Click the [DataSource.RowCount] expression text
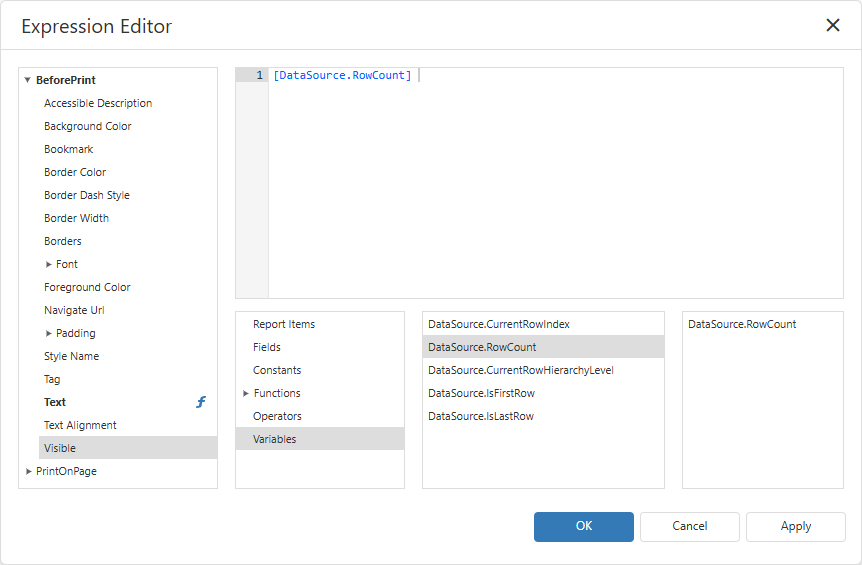862x565 pixels. [342, 75]
